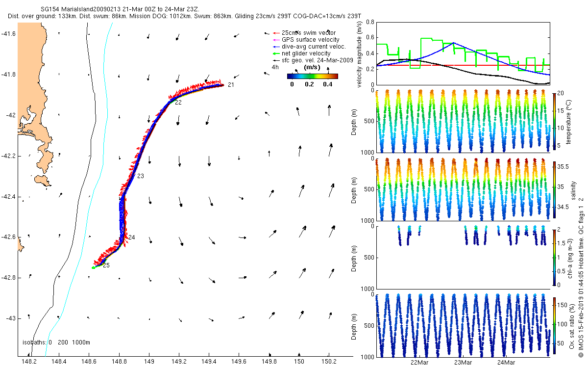This screenshot has height=368, width=588.
Task: Click the 'isobaths: 0 200 1000m' caption
Action: pos(56,342)
